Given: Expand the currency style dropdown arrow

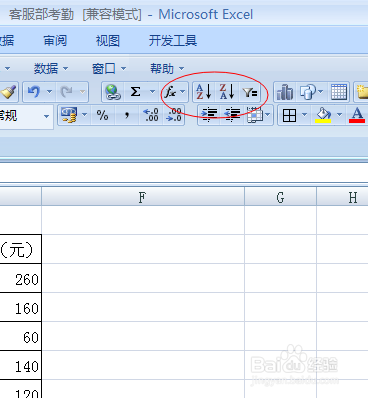Looking at the screenshot, I should coord(84,115).
